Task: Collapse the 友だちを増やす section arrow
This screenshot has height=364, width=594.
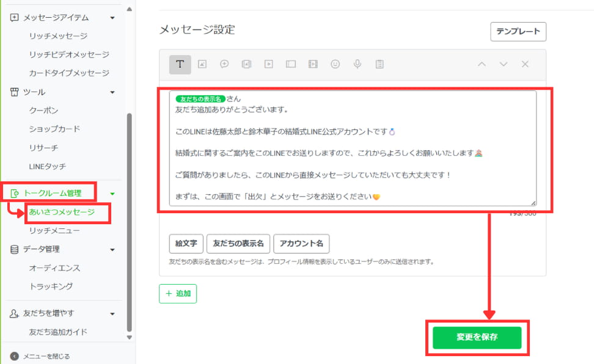Action: (112, 314)
